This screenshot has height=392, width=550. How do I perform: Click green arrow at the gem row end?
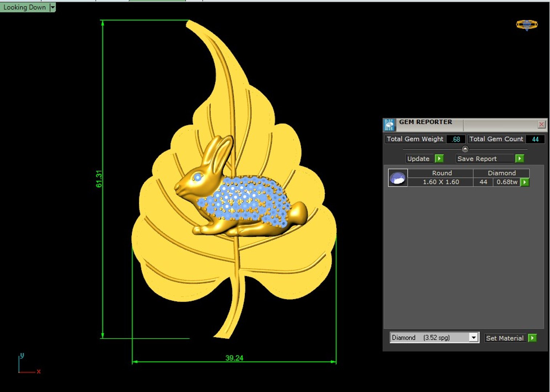[525, 182]
